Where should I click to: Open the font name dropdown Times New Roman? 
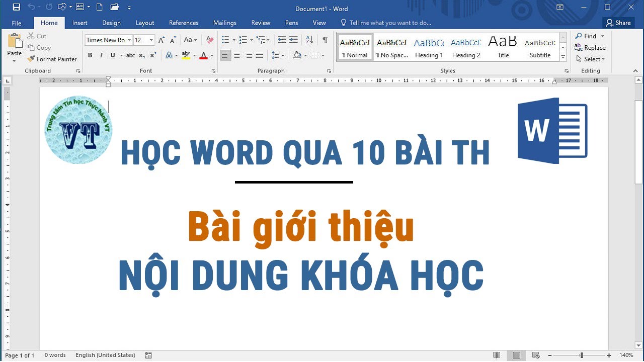pos(129,40)
